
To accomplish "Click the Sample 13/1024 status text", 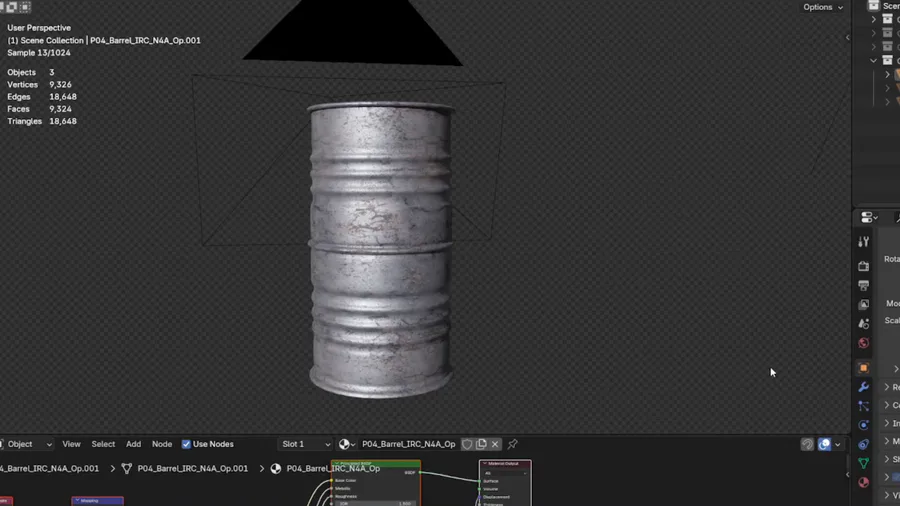I will [x=38, y=53].
